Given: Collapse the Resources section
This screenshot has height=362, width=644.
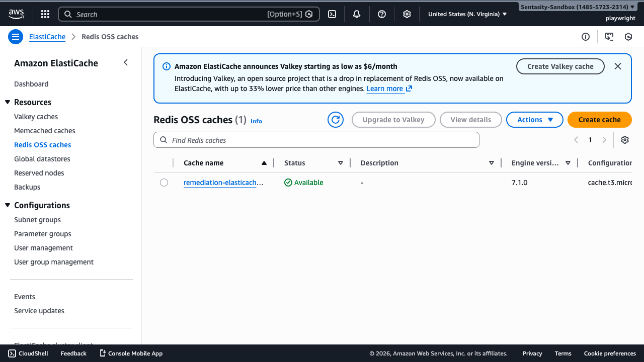Looking at the screenshot, I should click(x=7, y=102).
